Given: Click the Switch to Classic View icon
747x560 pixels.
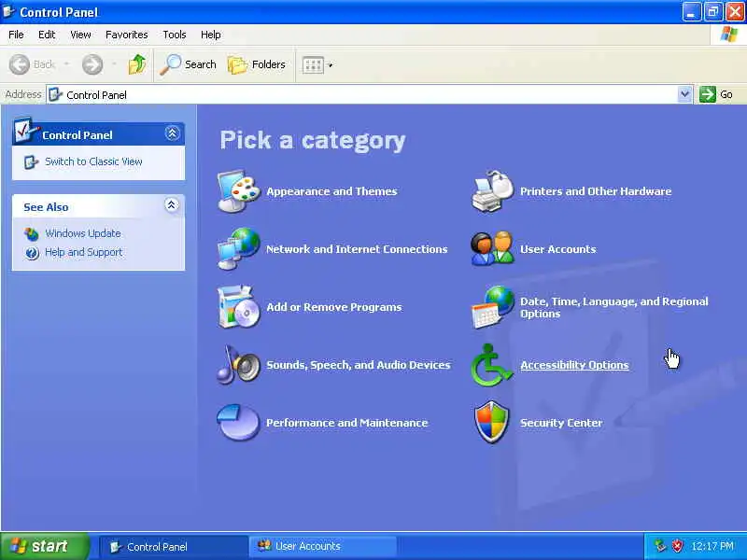Looking at the screenshot, I should (x=31, y=161).
